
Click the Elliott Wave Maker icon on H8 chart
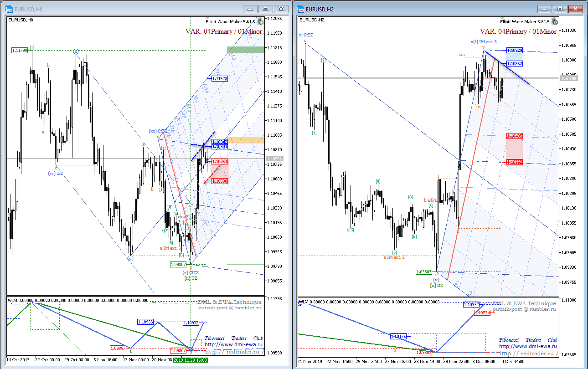point(260,21)
